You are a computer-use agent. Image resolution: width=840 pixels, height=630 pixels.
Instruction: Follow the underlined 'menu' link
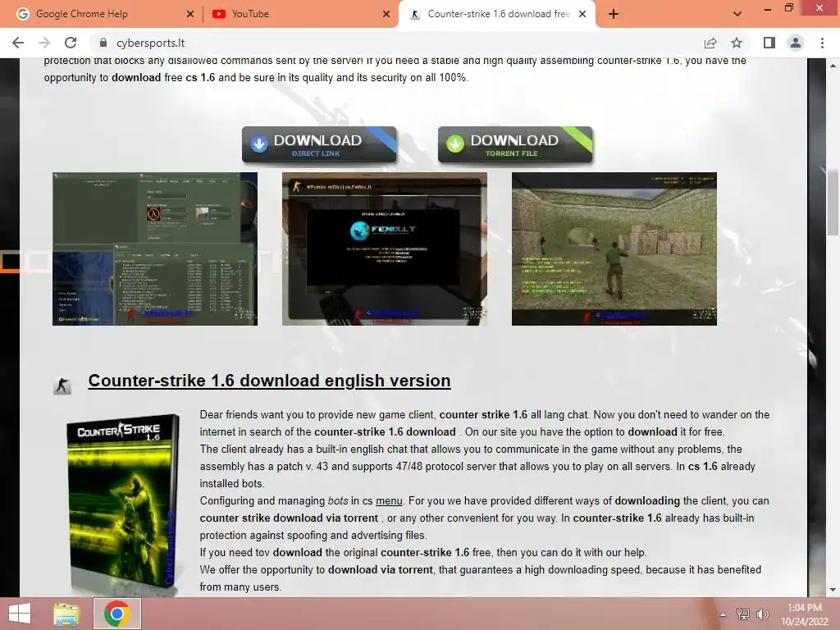click(389, 501)
